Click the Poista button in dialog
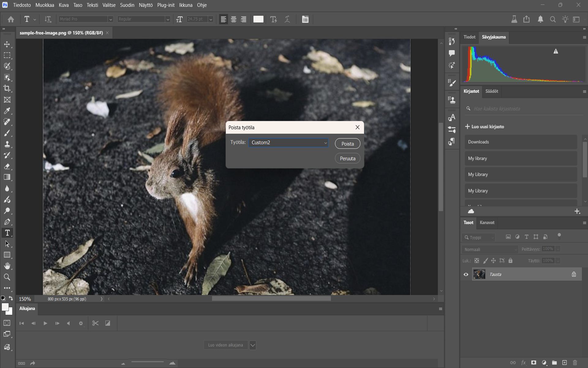 347,144
